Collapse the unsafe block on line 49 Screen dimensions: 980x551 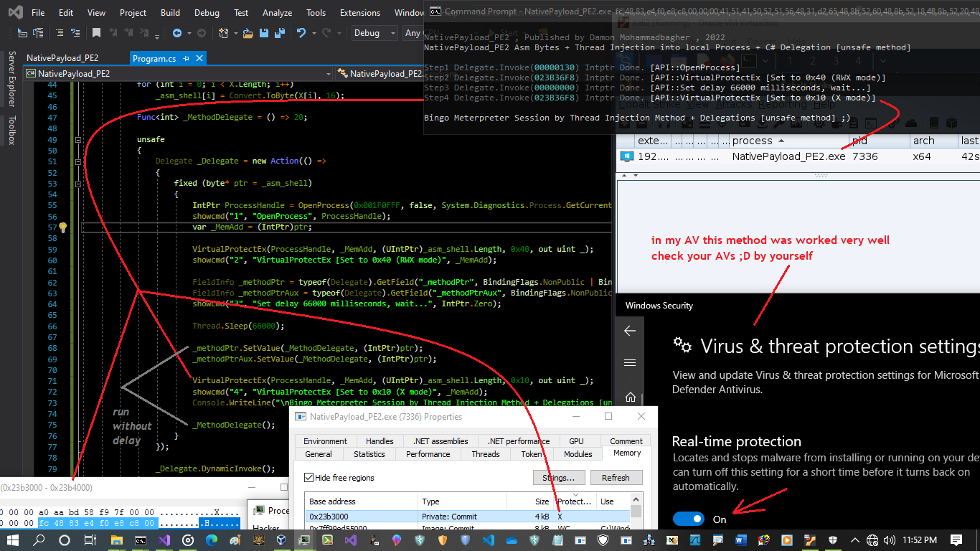[78, 140]
